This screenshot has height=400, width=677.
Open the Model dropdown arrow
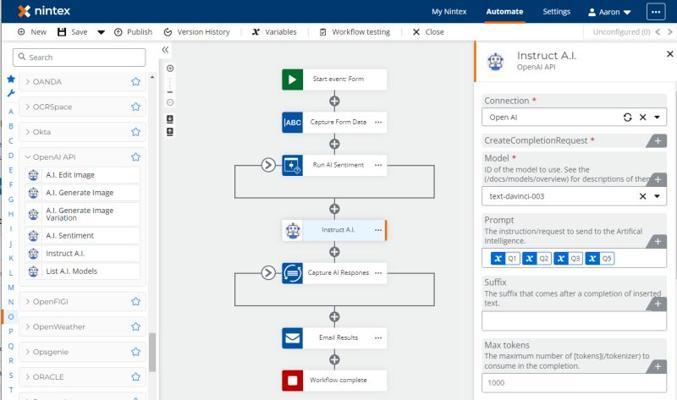pos(657,196)
